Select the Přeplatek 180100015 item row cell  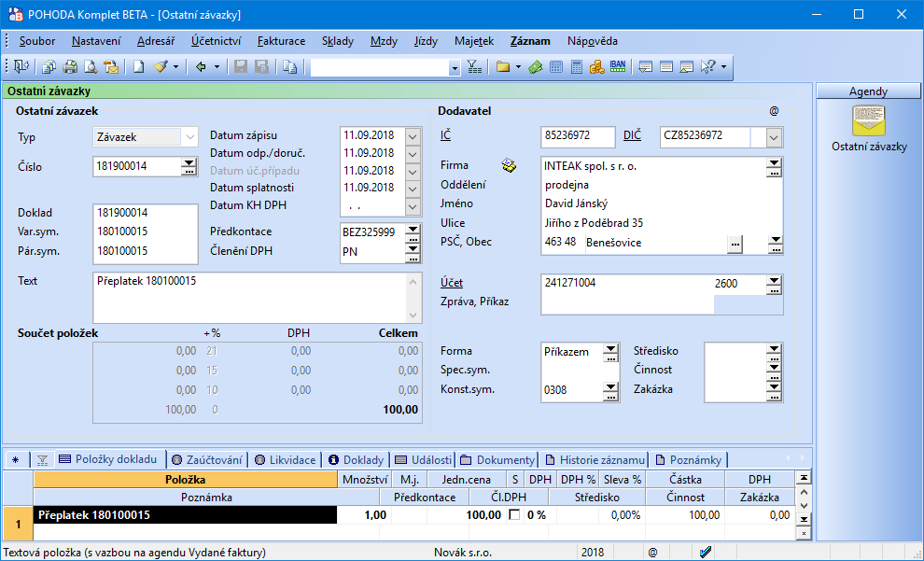186,515
